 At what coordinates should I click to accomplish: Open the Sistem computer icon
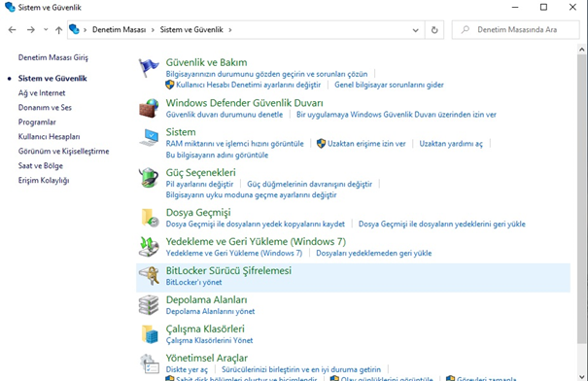pos(149,137)
